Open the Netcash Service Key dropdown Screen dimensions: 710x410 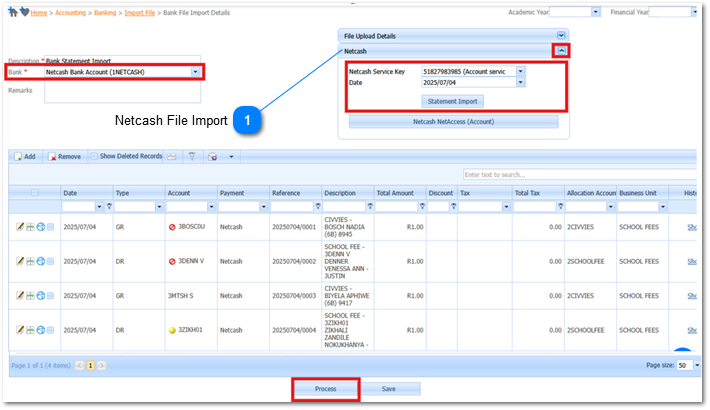[x=520, y=72]
